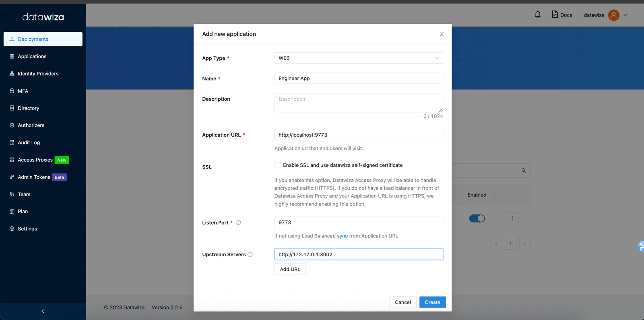The height and width of the screenshot is (320, 644).
Task: Click the datawiza user avatar
Action: 614,15
